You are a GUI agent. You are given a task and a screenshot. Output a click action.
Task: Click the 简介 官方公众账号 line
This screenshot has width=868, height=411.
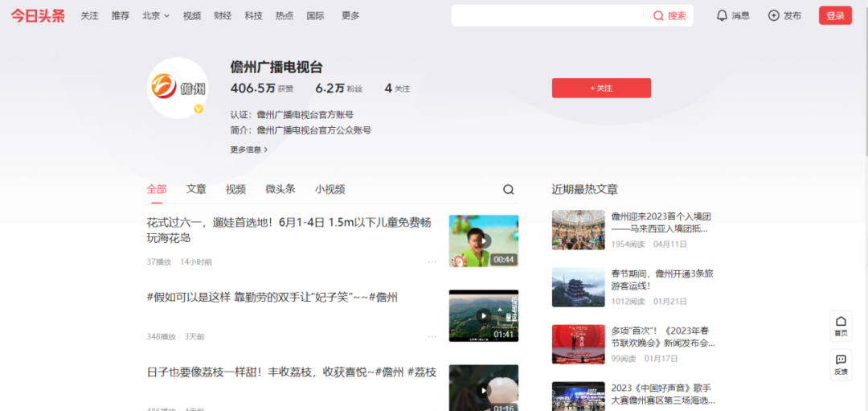[301, 131]
